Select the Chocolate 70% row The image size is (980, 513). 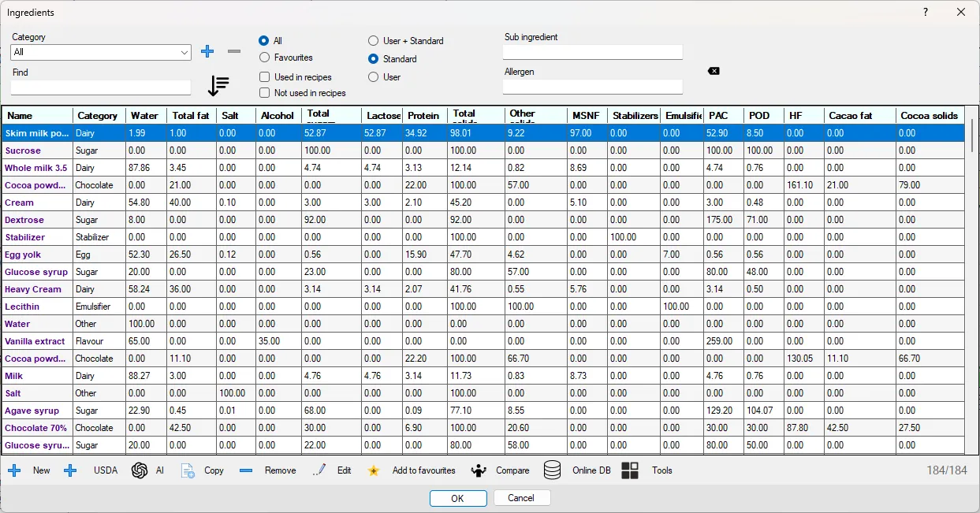483,428
